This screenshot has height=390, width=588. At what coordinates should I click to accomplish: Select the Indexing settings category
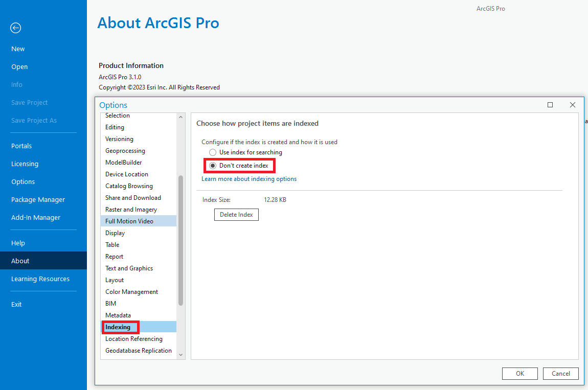pyautogui.click(x=120, y=327)
